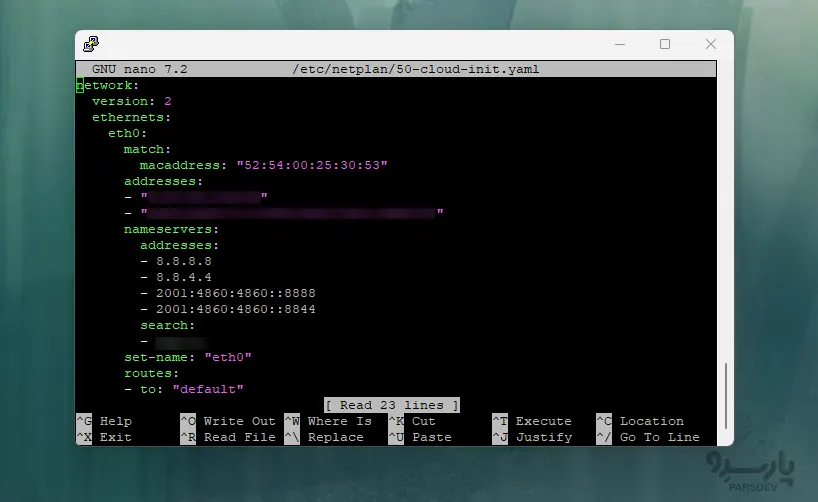Click the /etc/netplan/50-cloud-init.yaml file path
This screenshot has width=818, height=502.
tap(416, 69)
